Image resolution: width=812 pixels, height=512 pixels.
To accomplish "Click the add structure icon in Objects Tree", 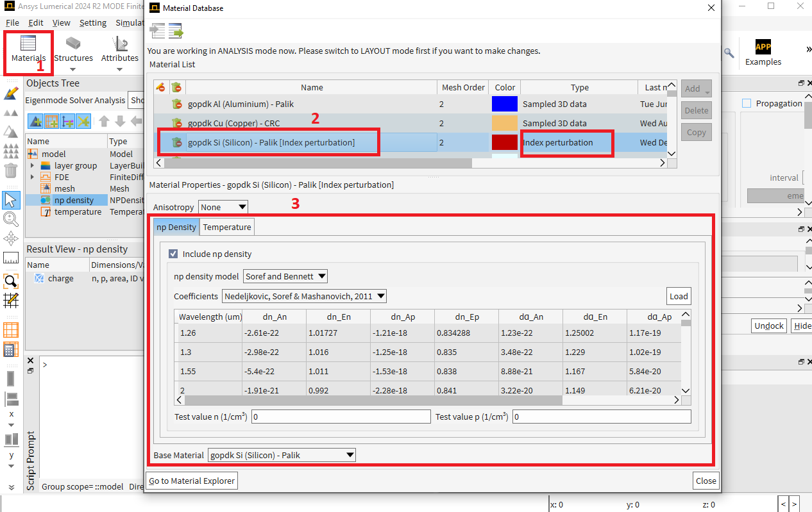I will click(x=35, y=121).
